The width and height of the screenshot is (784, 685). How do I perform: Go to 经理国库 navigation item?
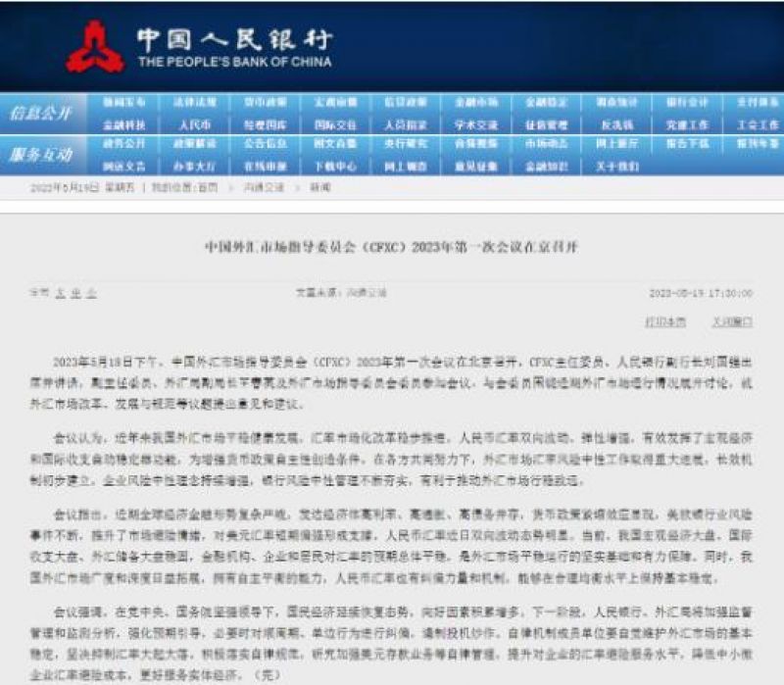(x=265, y=125)
